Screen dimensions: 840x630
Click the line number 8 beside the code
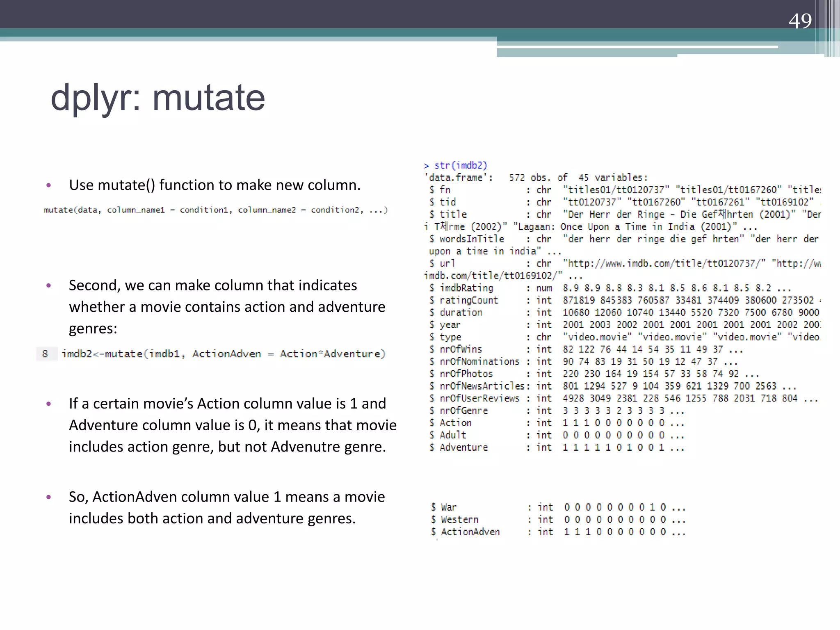coord(45,354)
